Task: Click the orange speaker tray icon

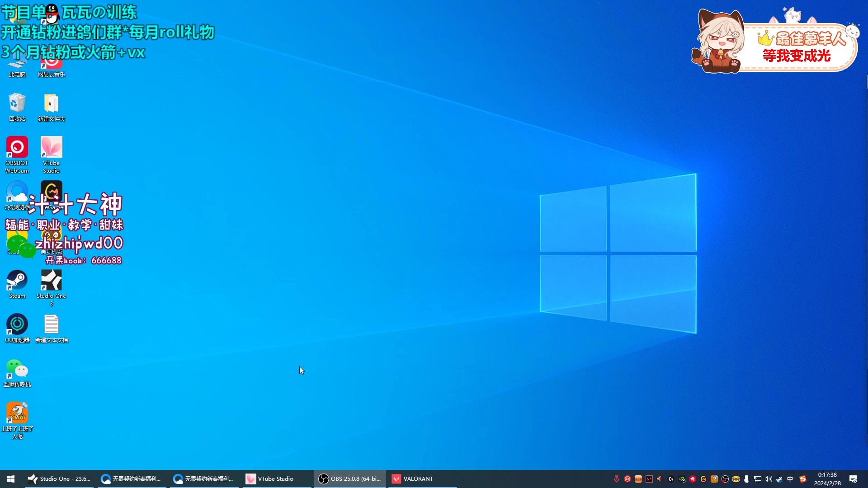Action: 659,479
